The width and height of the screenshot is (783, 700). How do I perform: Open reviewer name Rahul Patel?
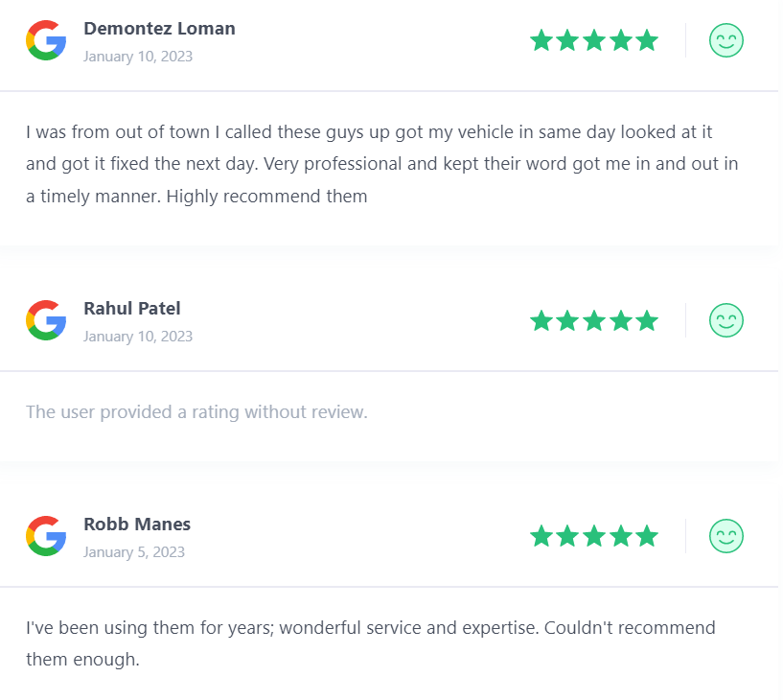[132, 308]
